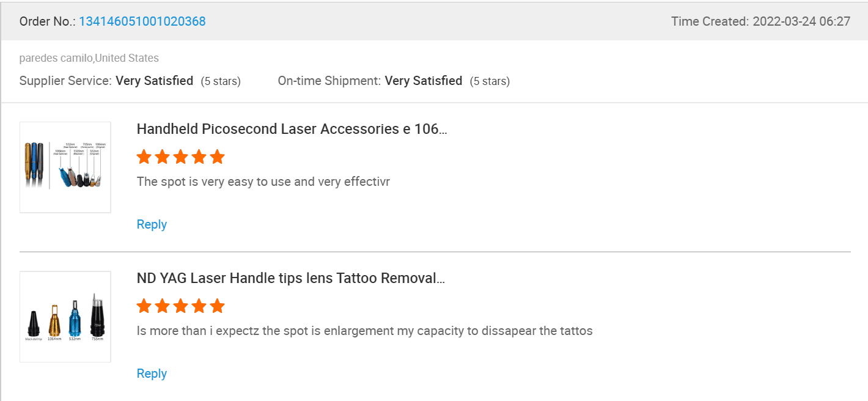The width and height of the screenshot is (868, 401).
Task: Click Supplier Service Very Satisfied rating
Action: pos(155,81)
